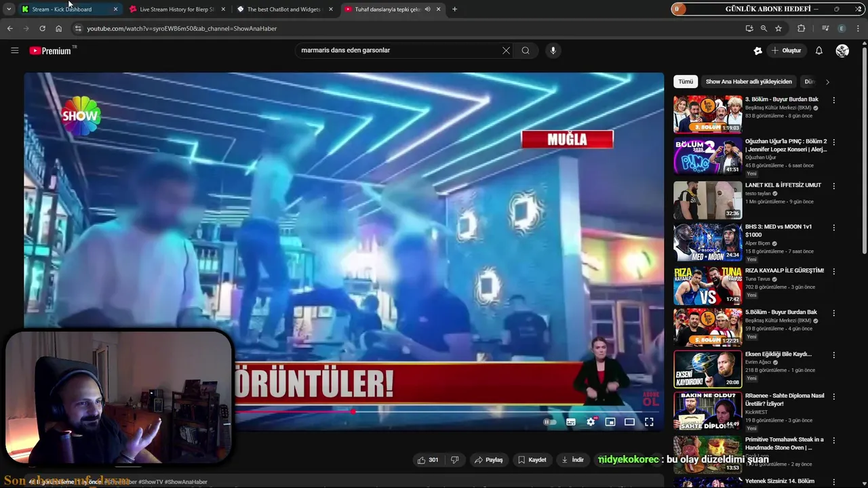The width and height of the screenshot is (868, 488).
Task: Open options for RIZA KAYAALP İLE GÜREŞTİM
Action: (834, 270)
